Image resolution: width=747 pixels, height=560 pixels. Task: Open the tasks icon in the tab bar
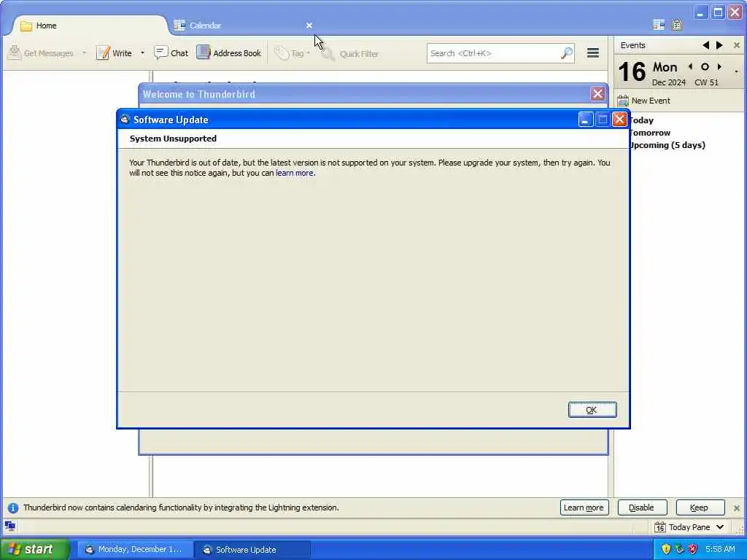point(677,25)
